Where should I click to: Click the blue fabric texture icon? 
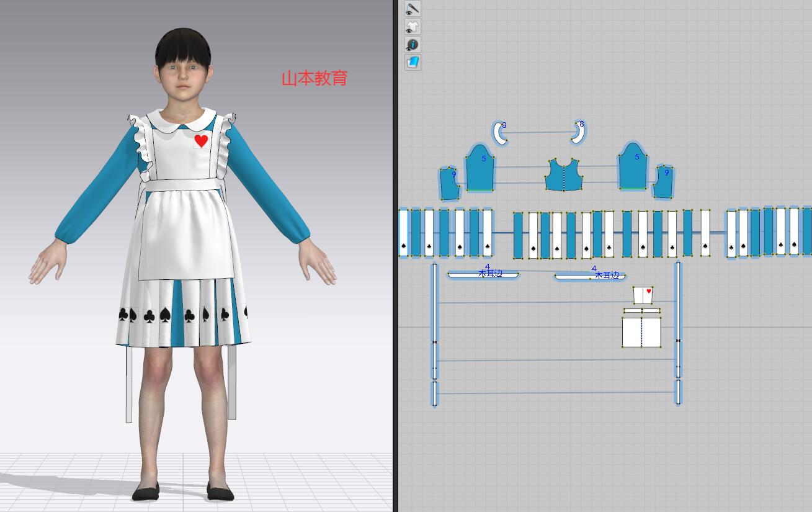[x=413, y=62]
